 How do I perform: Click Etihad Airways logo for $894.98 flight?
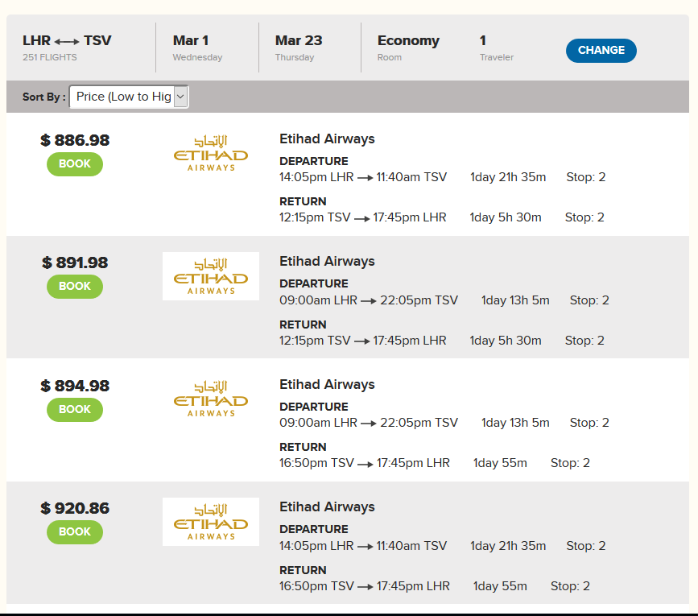click(211, 399)
